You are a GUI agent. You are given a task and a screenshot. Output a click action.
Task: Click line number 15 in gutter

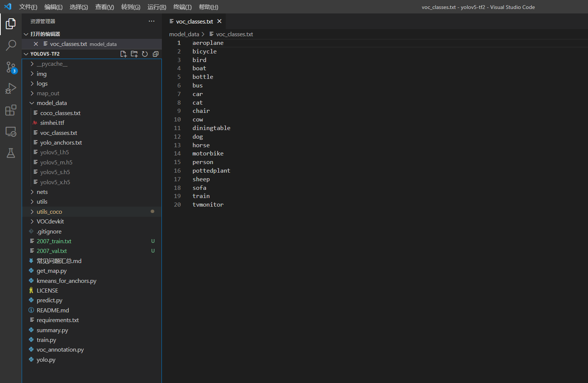177,162
